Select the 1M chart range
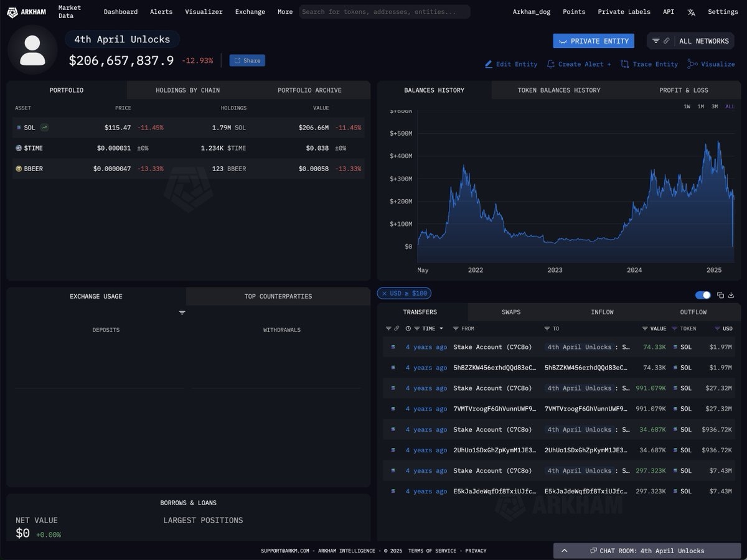 (701, 106)
